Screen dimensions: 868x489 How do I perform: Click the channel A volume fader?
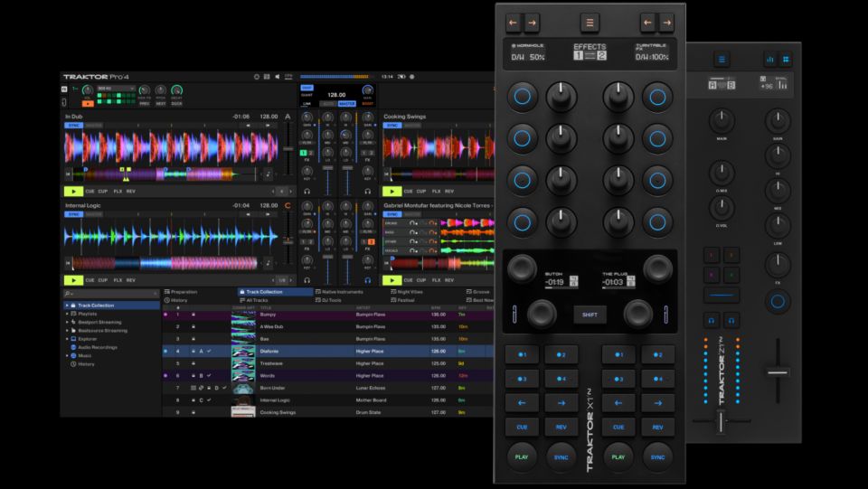coord(328,168)
